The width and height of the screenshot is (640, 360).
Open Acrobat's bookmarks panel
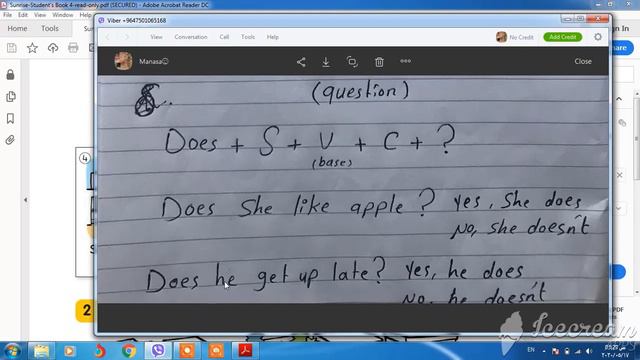tap(10, 118)
